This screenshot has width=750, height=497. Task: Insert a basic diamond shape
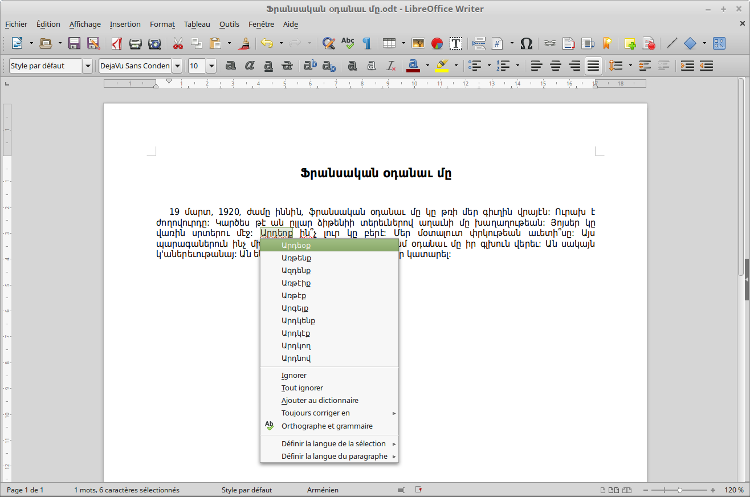click(690, 44)
